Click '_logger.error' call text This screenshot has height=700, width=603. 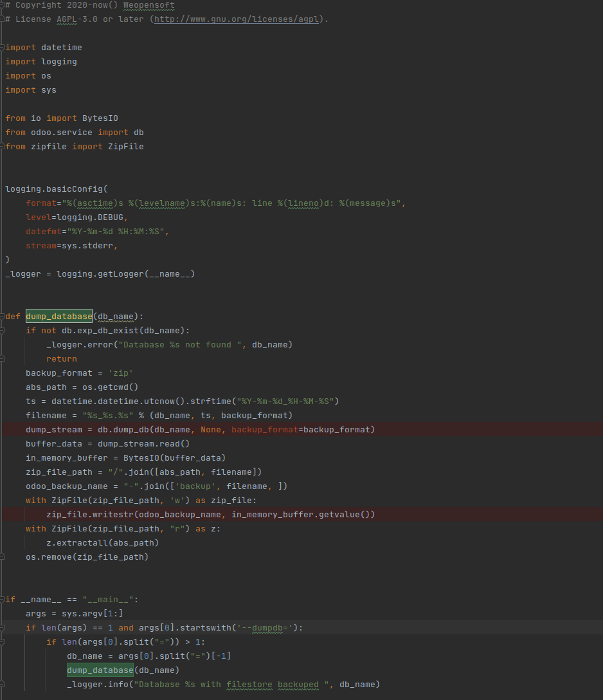[79, 345]
